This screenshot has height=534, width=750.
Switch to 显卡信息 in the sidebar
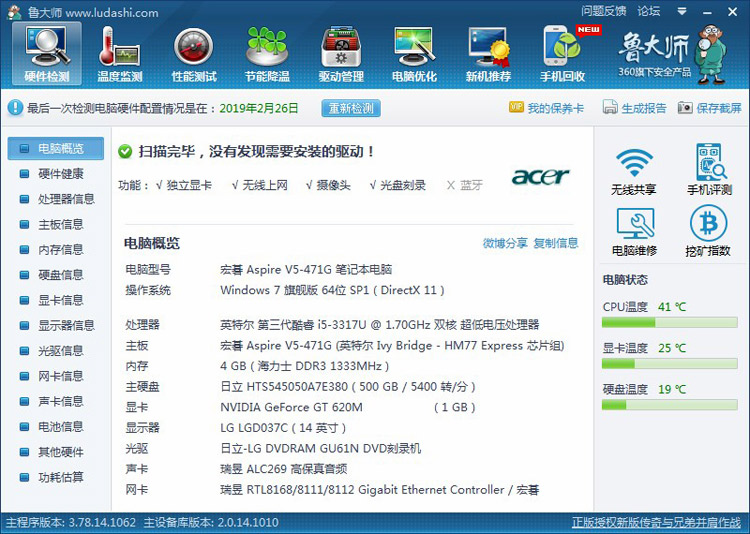tap(60, 300)
